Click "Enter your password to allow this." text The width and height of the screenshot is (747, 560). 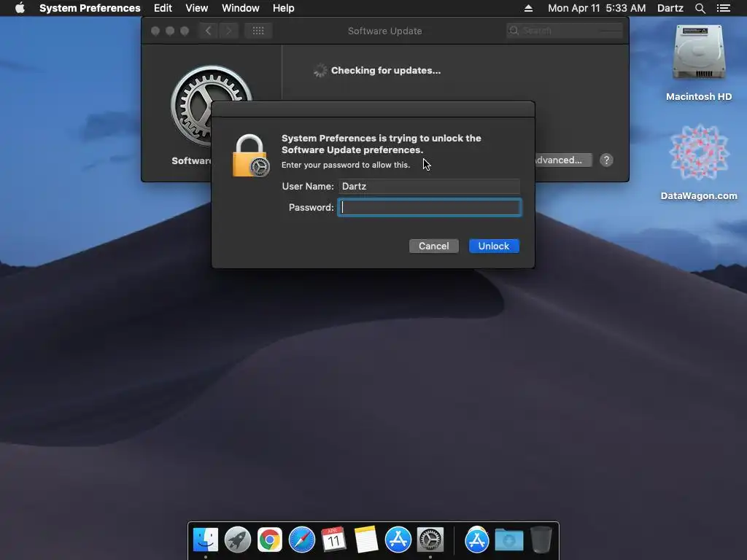coord(345,165)
